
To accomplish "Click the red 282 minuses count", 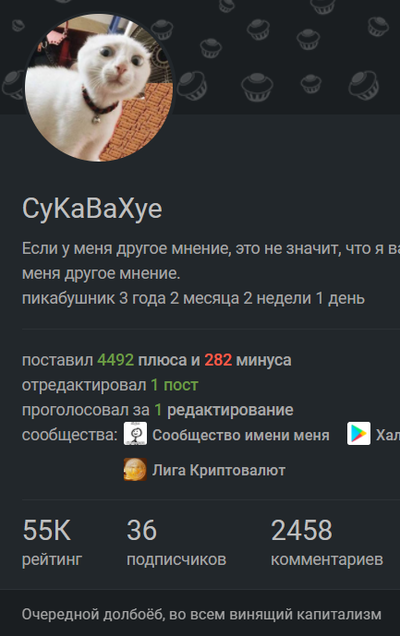I will (218, 360).
